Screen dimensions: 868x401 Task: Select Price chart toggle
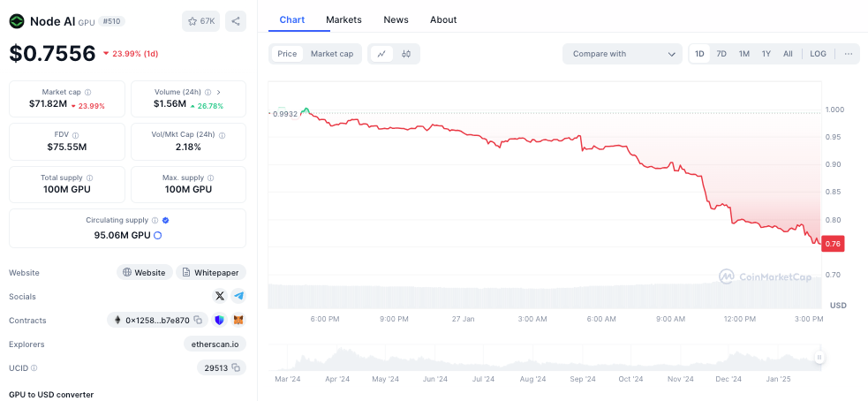pos(287,54)
